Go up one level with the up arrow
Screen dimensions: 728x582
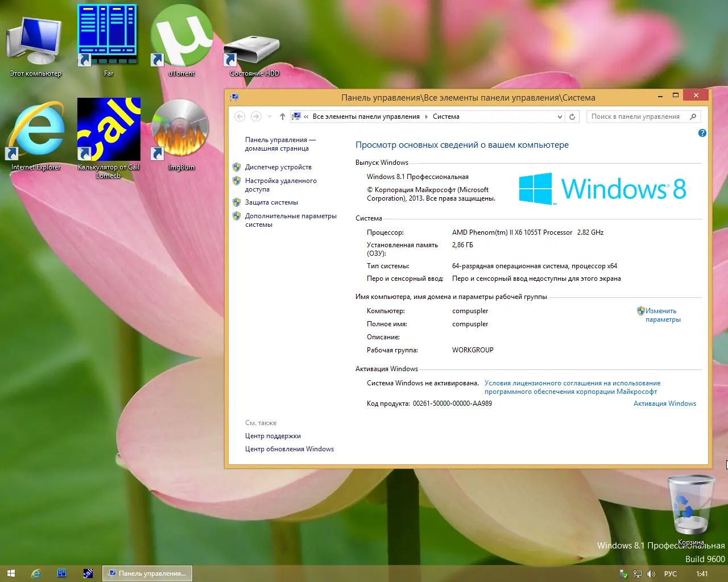click(283, 117)
